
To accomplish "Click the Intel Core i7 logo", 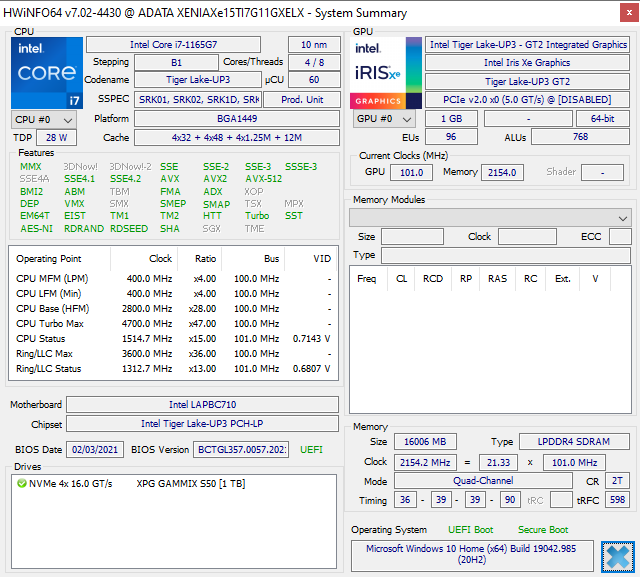I will (x=47, y=72).
